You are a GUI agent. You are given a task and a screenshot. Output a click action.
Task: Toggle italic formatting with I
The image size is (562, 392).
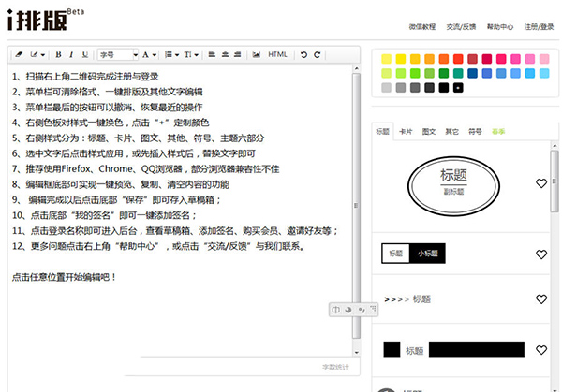[x=71, y=55]
